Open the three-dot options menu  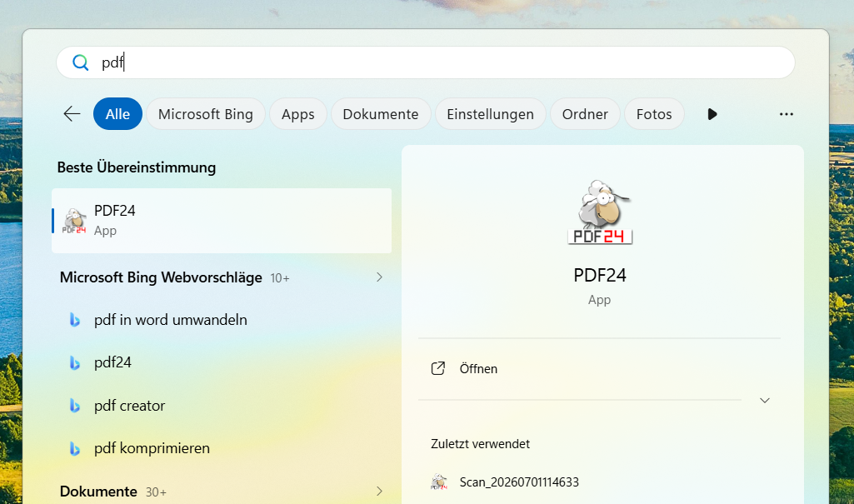(786, 114)
